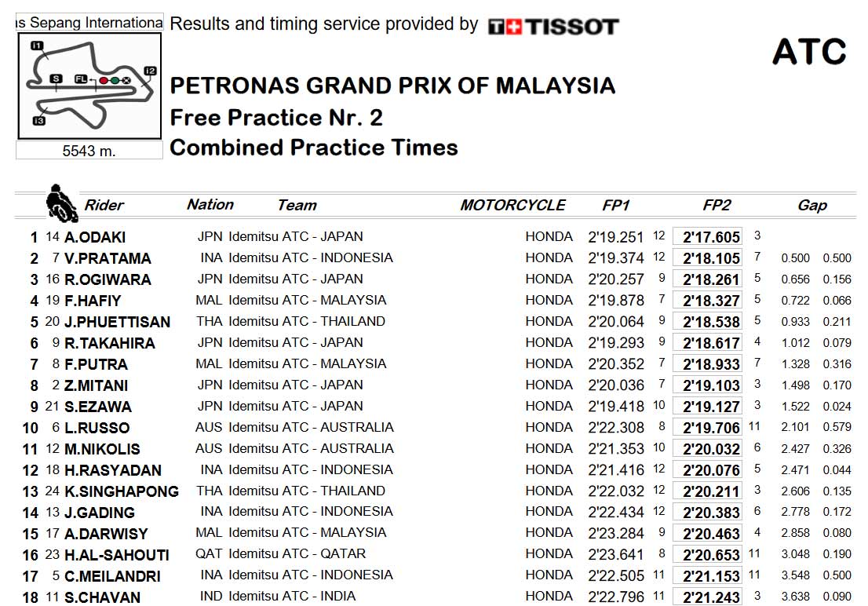Click rider name H.AL-SAHOUTI

[117, 555]
